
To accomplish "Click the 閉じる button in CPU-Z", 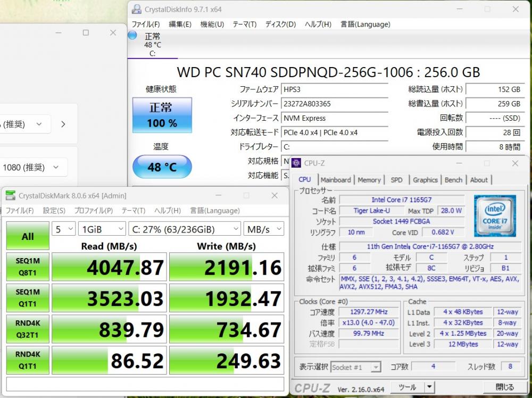I will [x=504, y=387].
